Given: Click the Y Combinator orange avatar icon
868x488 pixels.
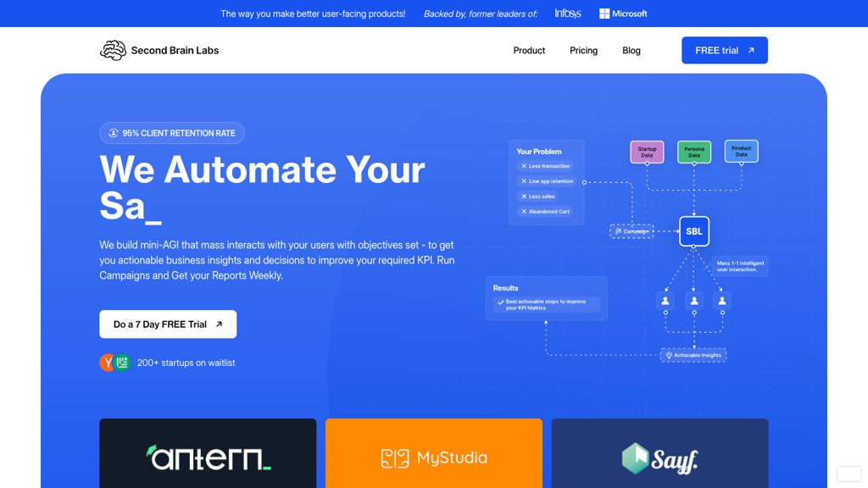Looking at the screenshot, I should pos(108,363).
